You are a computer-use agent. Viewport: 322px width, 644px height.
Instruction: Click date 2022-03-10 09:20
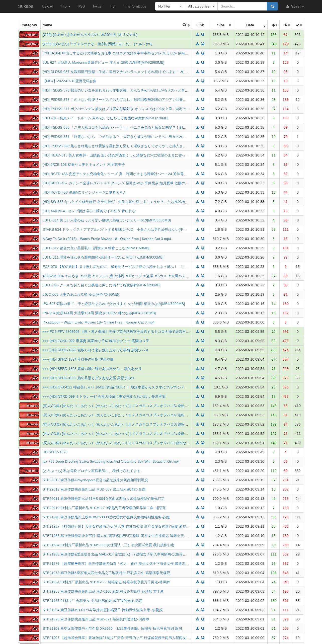click(x=250, y=471)
